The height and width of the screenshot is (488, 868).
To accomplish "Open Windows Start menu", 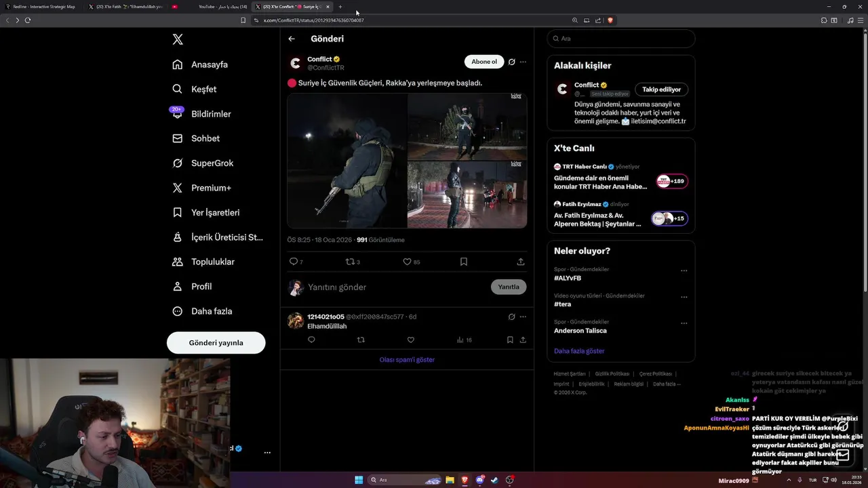I will pyautogui.click(x=359, y=480).
